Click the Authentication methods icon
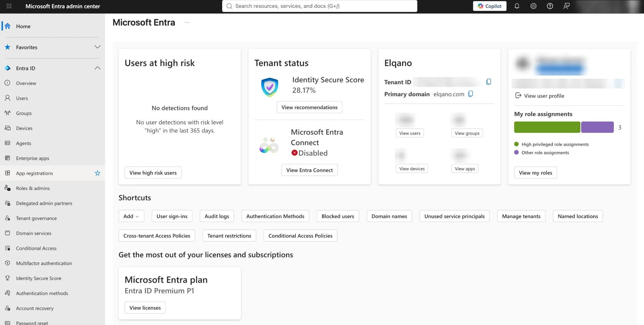 pyautogui.click(x=7, y=293)
